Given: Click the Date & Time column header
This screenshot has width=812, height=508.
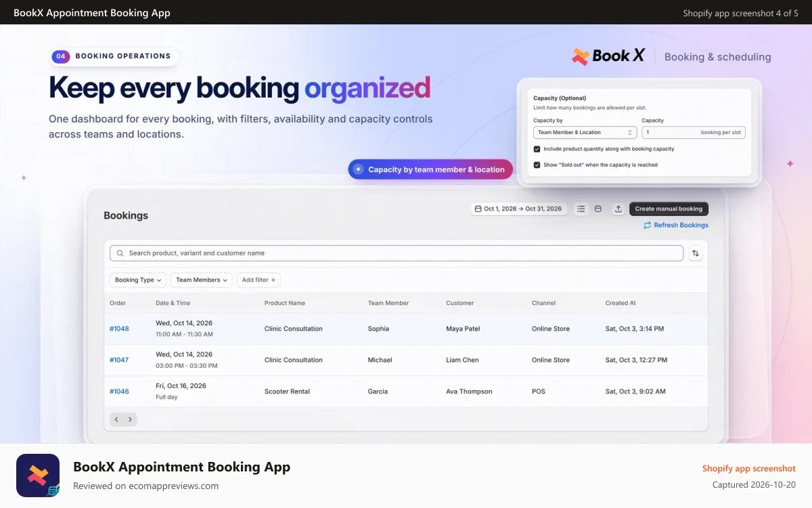Looking at the screenshot, I should click(173, 303).
